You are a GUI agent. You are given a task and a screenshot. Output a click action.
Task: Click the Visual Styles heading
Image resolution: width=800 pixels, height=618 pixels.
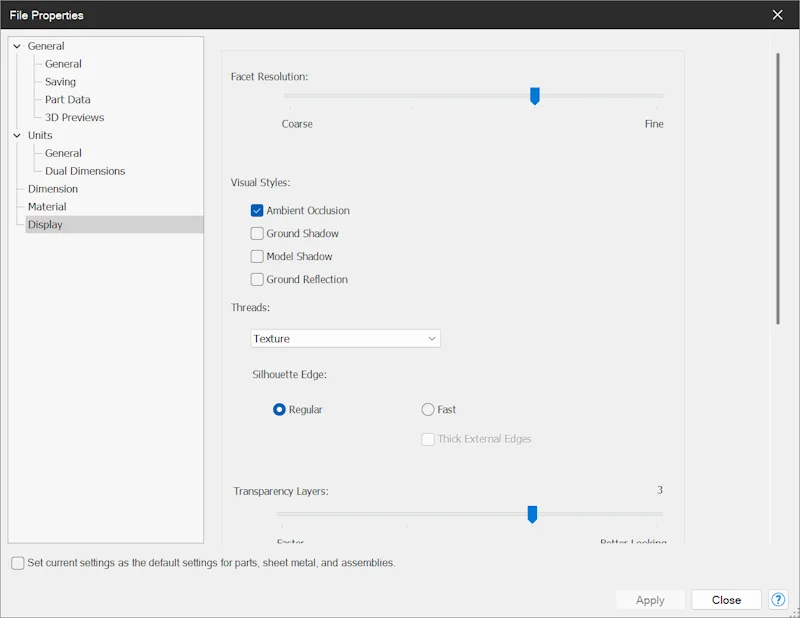(x=260, y=183)
